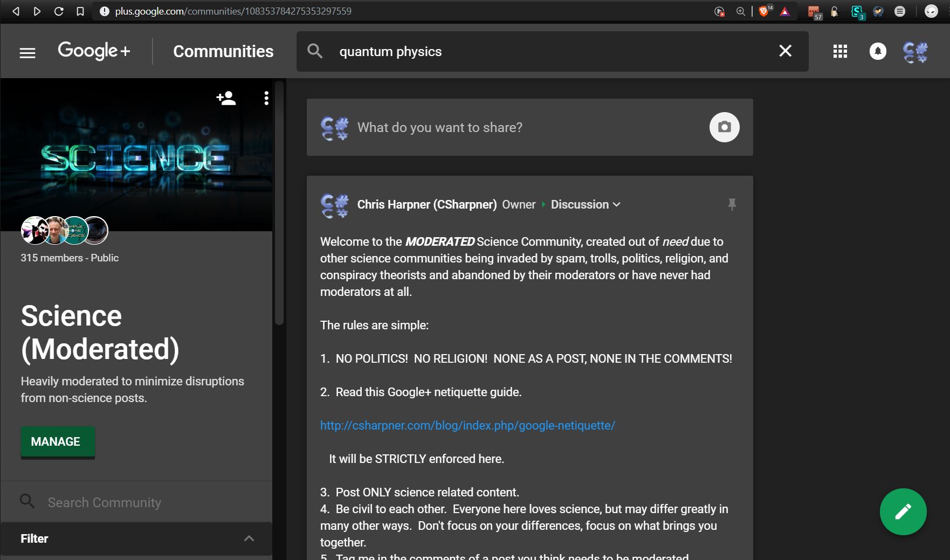The width and height of the screenshot is (950, 560).
Task: Open site info warning icon in address bar
Action: point(105,11)
